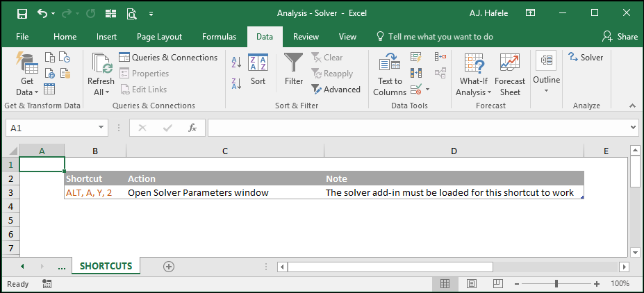Click Consolidate icon
The height and width of the screenshot is (293, 644).
coord(440,57)
